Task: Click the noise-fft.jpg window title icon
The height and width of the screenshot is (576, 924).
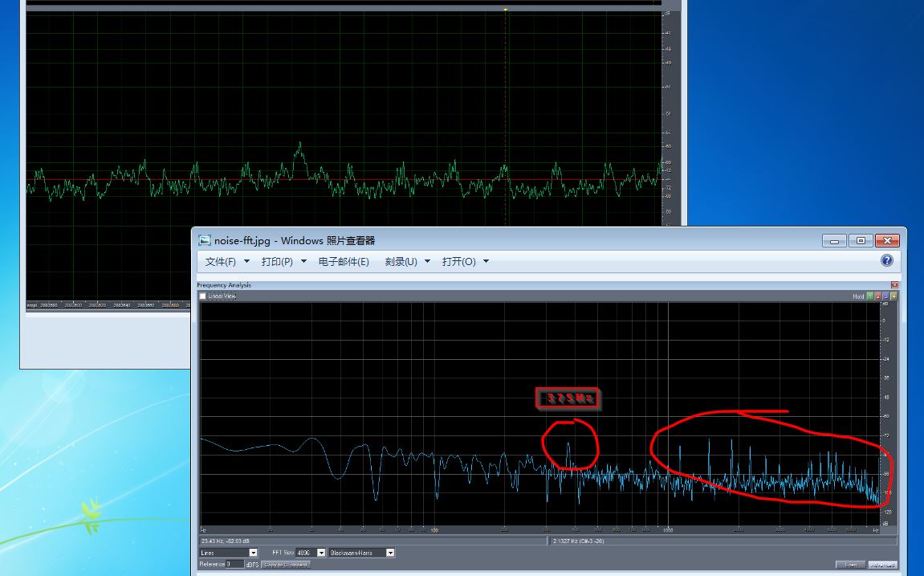Action: (205, 240)
